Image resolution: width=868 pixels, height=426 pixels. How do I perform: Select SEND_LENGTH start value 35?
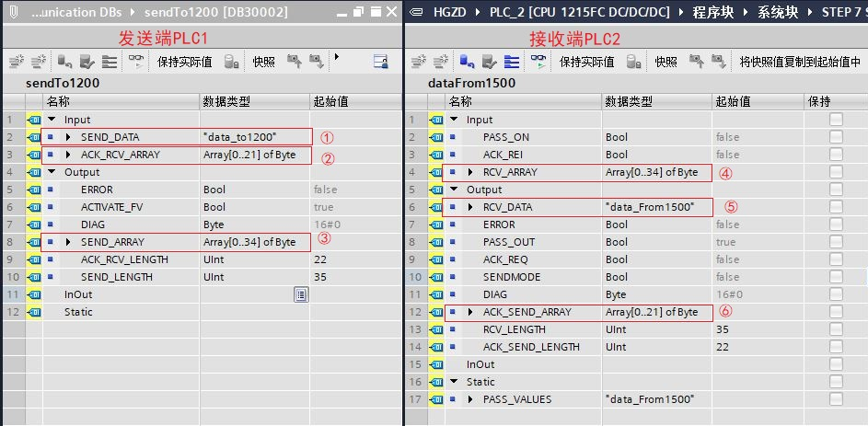tap(320, 277)
